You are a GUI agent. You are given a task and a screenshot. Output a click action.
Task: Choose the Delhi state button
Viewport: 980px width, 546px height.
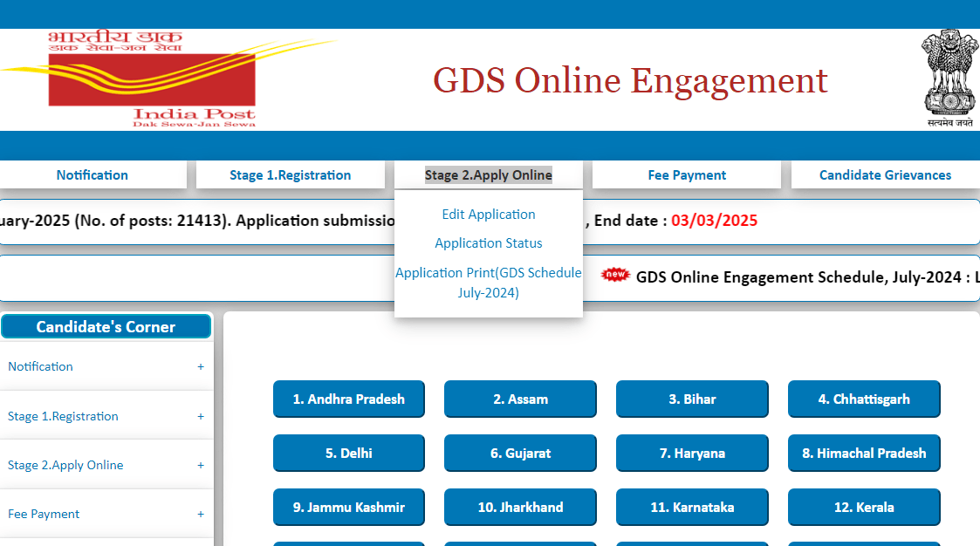tap(349, 454)
